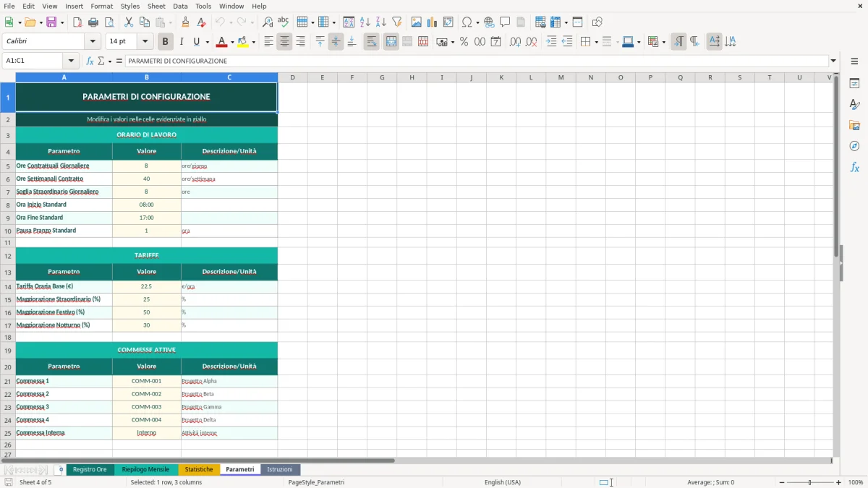The height and width of the screenshot is (488, 868).
Task: Sort ascending A to Z
Action: [365, 22]
